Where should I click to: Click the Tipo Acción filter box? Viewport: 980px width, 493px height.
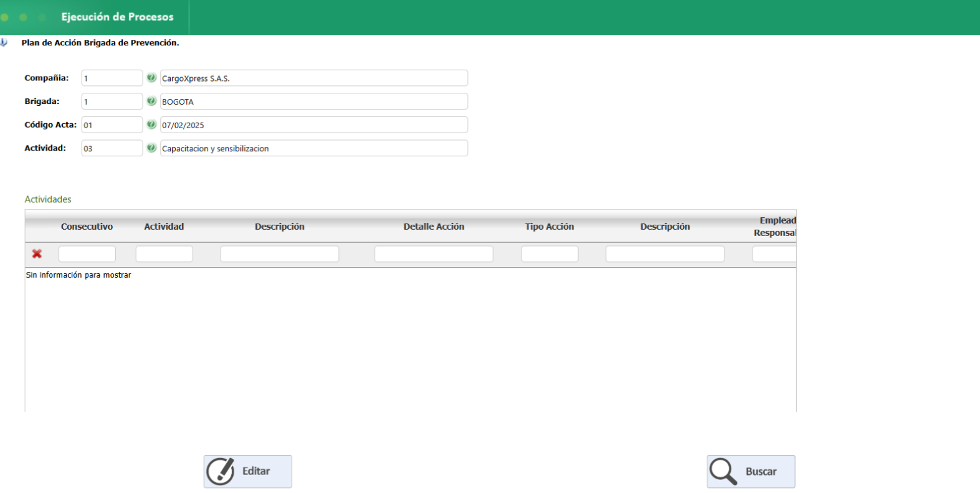(549, 254)
